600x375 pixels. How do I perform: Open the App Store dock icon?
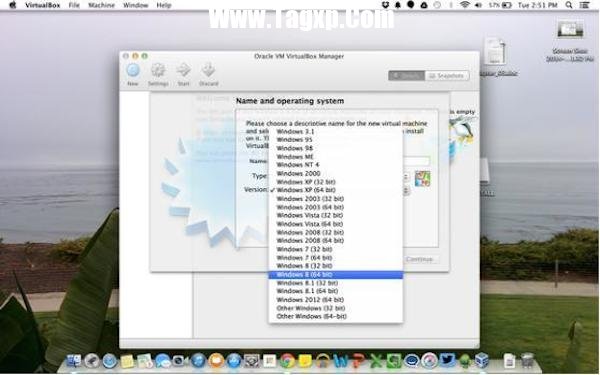[x=234, y=361]
